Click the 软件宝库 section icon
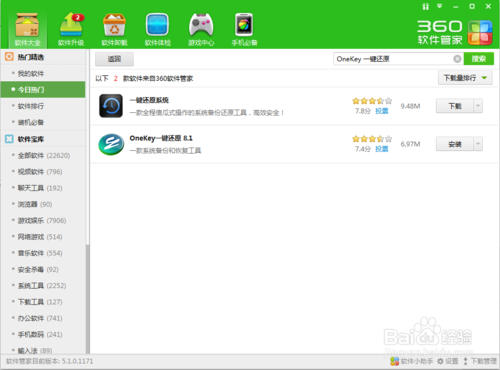 pyautogui.click(x=9, y=139)
